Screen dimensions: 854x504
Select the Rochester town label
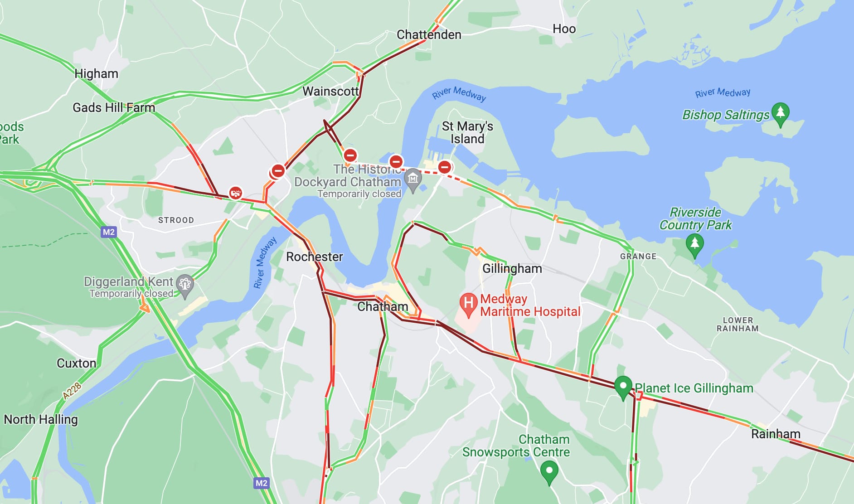tap(315, 257)
